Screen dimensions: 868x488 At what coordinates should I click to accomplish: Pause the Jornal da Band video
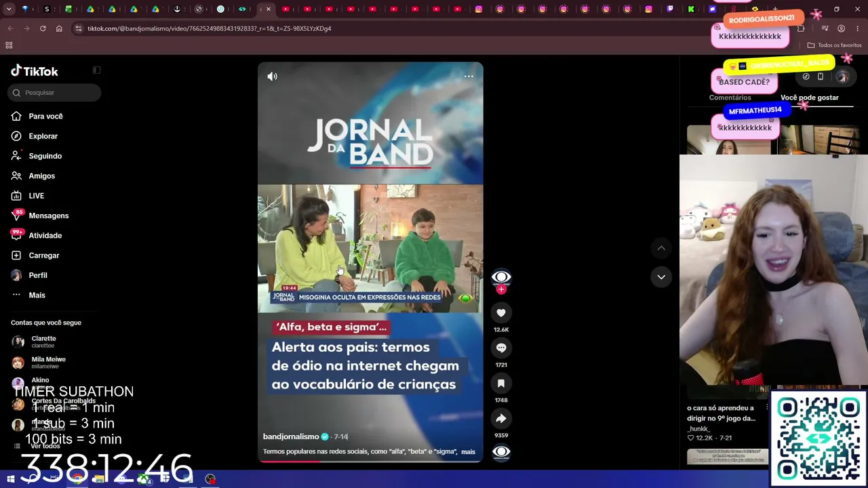(x=370, y=262)
